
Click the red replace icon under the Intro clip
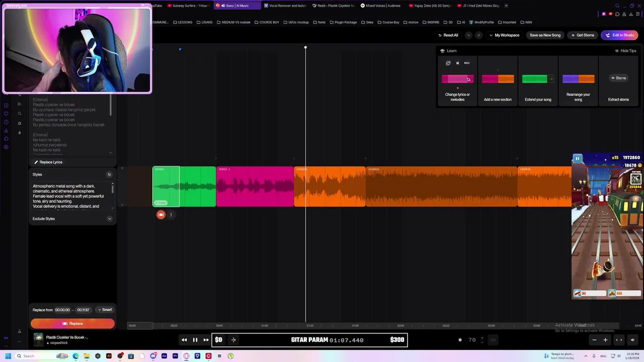(160, 215)
